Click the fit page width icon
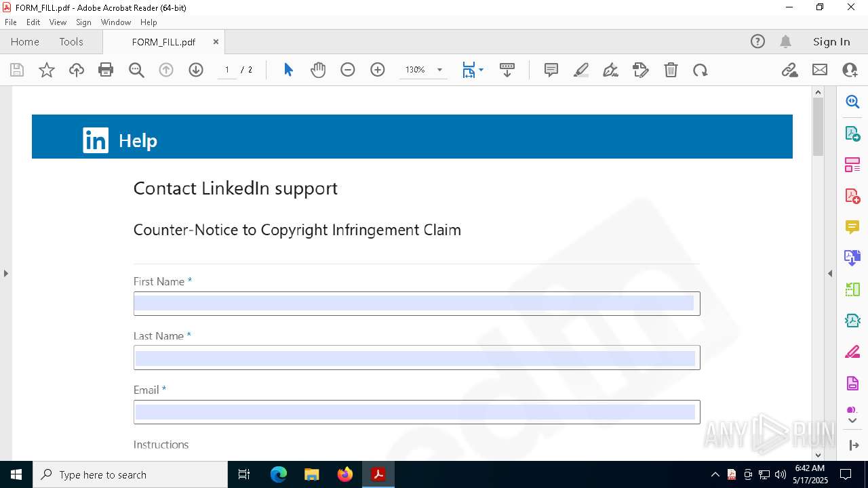Viewport: 868px width, 488px height. point(469,70)
